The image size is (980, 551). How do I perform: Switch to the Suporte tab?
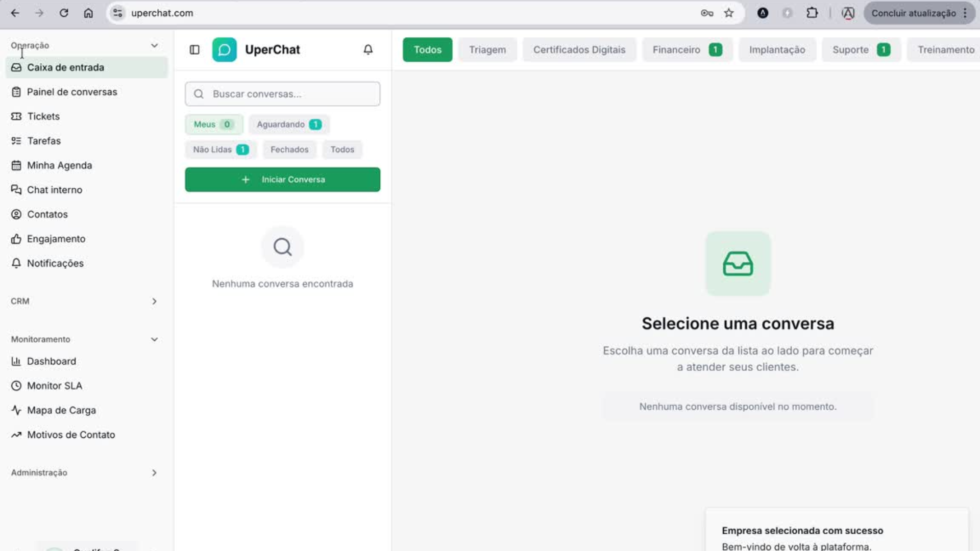pos(861,49)
